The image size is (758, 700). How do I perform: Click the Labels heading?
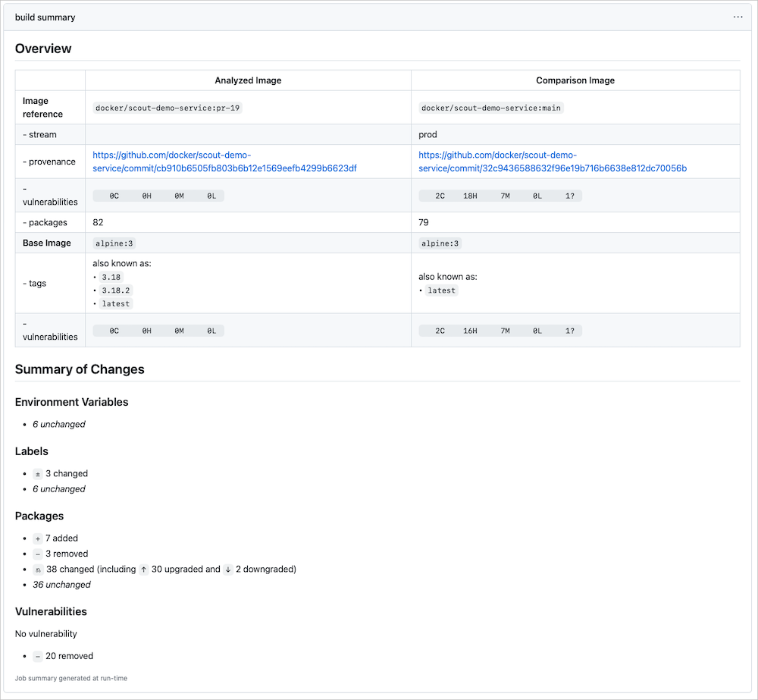click(31, 451)
